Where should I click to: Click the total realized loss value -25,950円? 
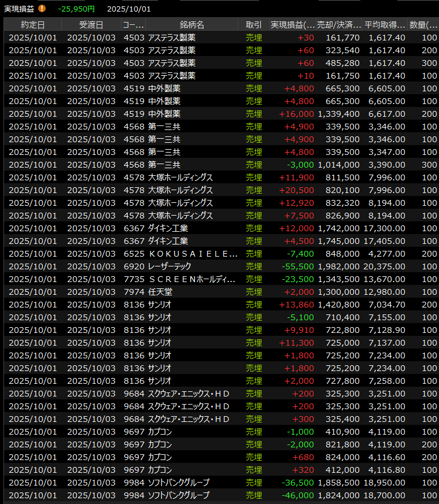coord(77,9)
